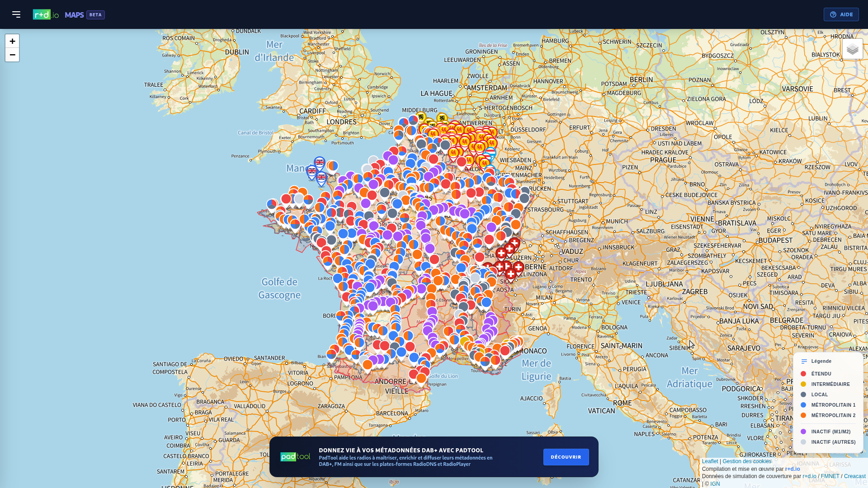Click the UK flag marker near Jersey
This screenshot has height=488, width=868.
[x=321, y=177]
